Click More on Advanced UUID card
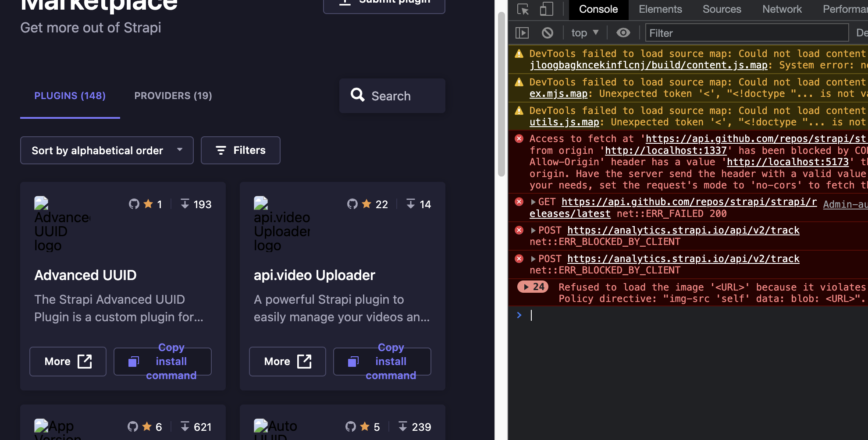The height and width of the screenshot is (440, 868). (x=68, y=362)
